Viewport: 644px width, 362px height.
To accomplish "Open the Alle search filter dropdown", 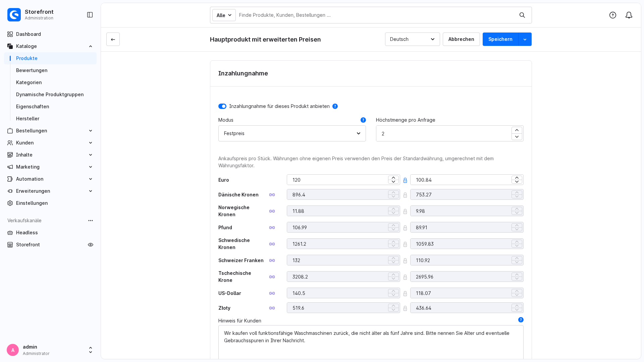I will coord(224,15).
